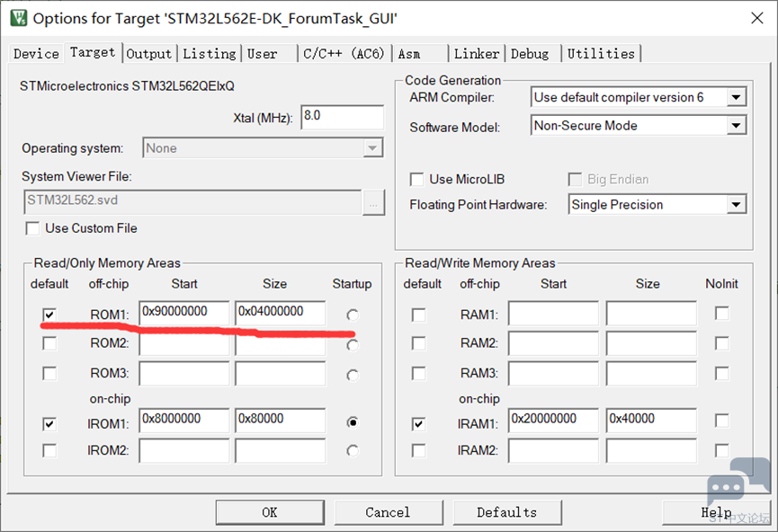Enable NoInit for RAM3
The width and height of the screenshot is (778, 532).
(722, 373)
